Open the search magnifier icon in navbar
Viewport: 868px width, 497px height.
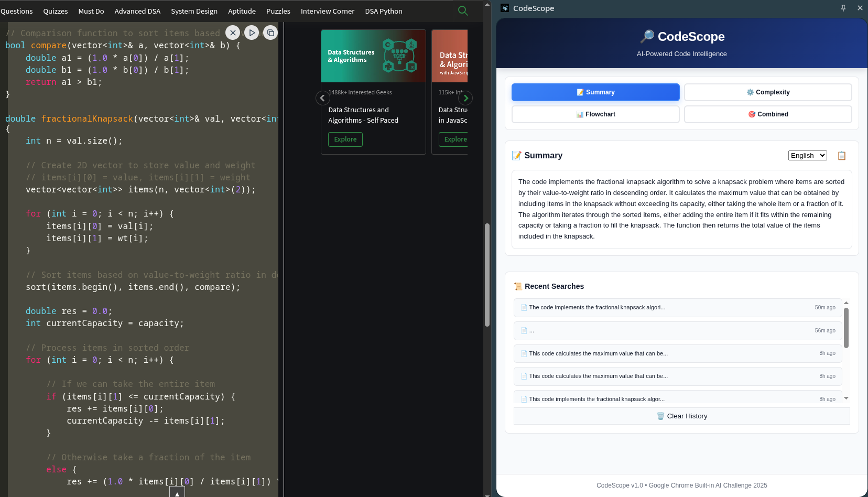pos(463,10)
